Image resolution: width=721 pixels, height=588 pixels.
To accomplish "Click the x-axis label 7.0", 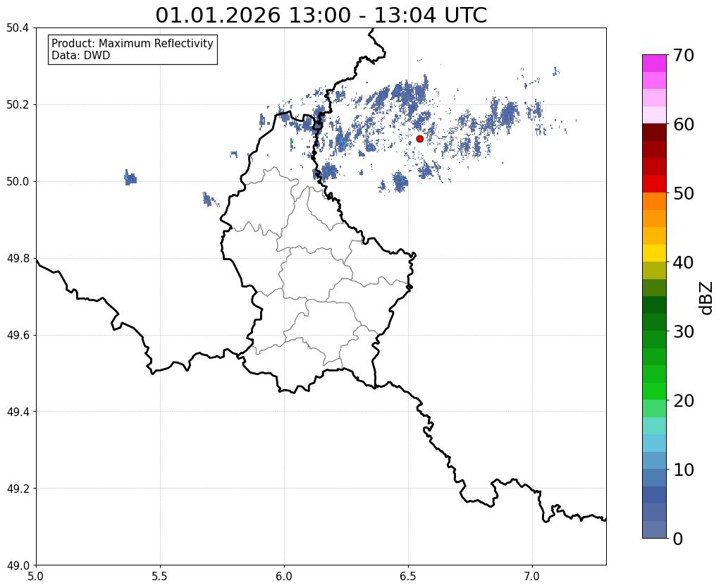I will (532, 577).
